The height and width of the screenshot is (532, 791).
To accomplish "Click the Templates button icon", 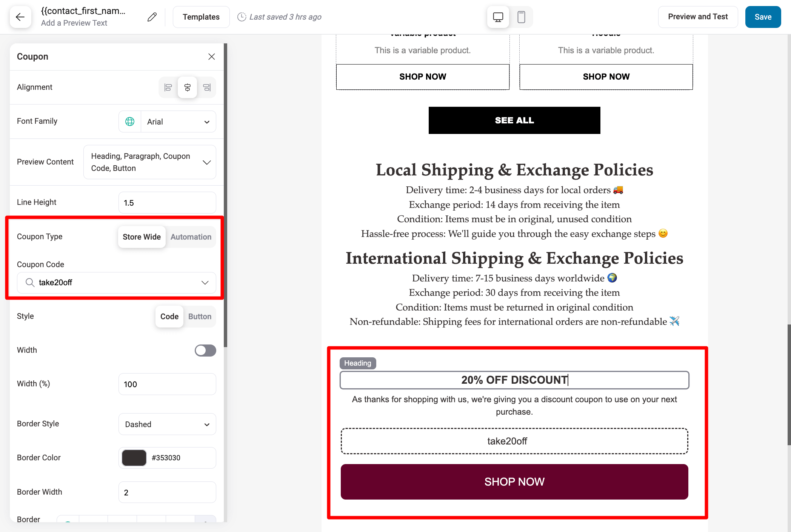I will click(x=201, y=17).
